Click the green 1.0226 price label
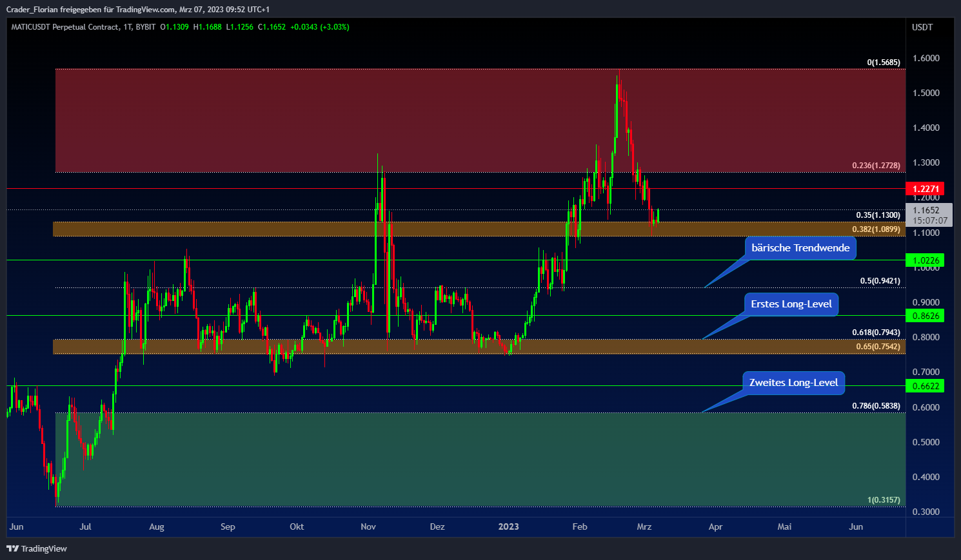Image resolution: width=961 pixels, height=560 pixels. point(925,260)
